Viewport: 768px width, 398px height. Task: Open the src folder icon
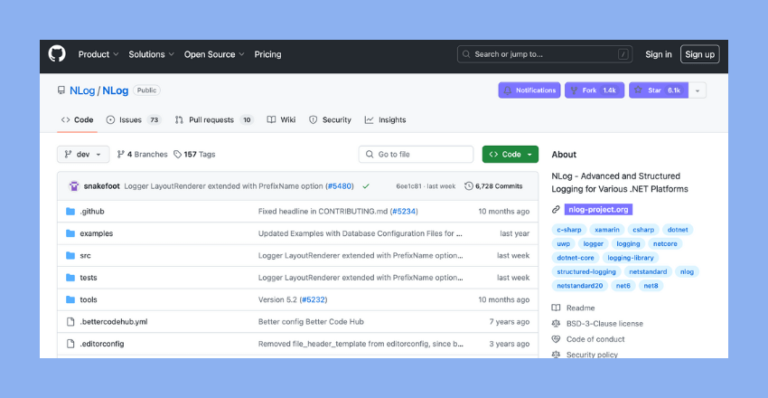point(71,256)
